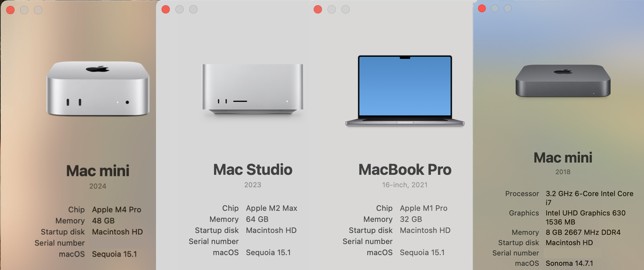Click the Apple M2 Max chip value
Image resolution: width=644 pixels, height=270 pixels.
click(272, 208)
